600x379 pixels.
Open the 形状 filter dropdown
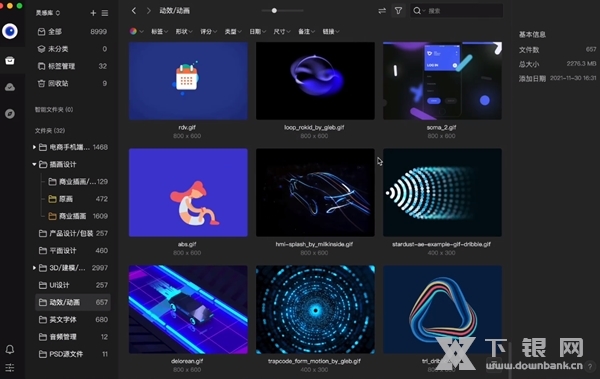point(184,31)
